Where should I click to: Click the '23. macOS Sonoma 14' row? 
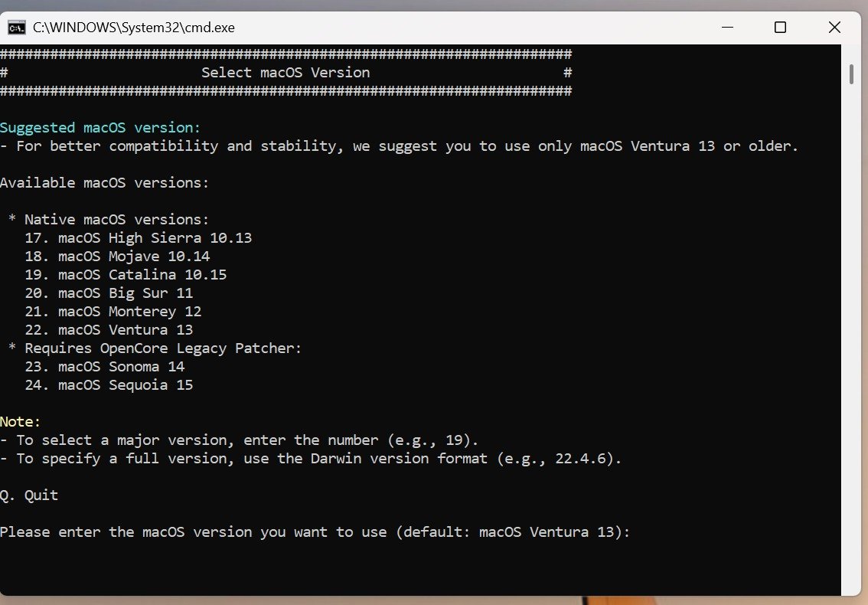point(105,367)
